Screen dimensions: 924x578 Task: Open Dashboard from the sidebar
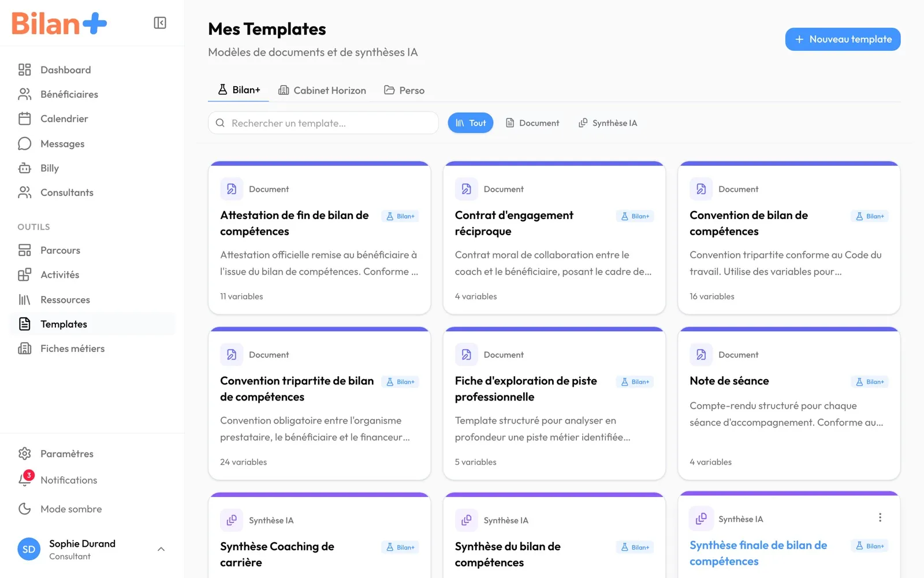click(92, 70)
